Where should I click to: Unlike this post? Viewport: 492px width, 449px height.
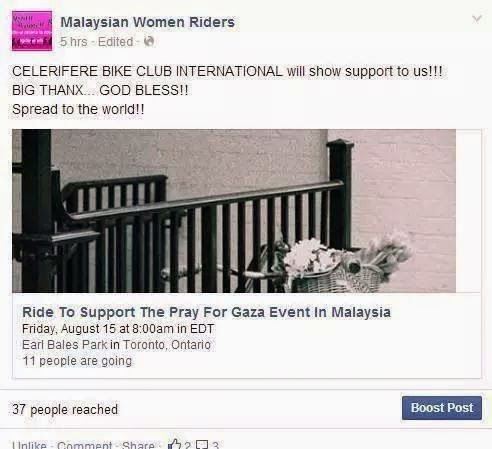point(29,445)
